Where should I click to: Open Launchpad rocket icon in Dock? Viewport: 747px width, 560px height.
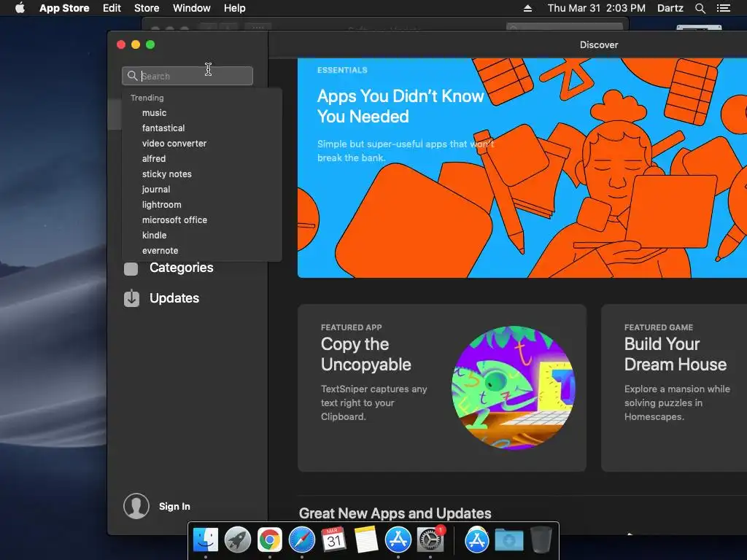[x=238, y=540]
